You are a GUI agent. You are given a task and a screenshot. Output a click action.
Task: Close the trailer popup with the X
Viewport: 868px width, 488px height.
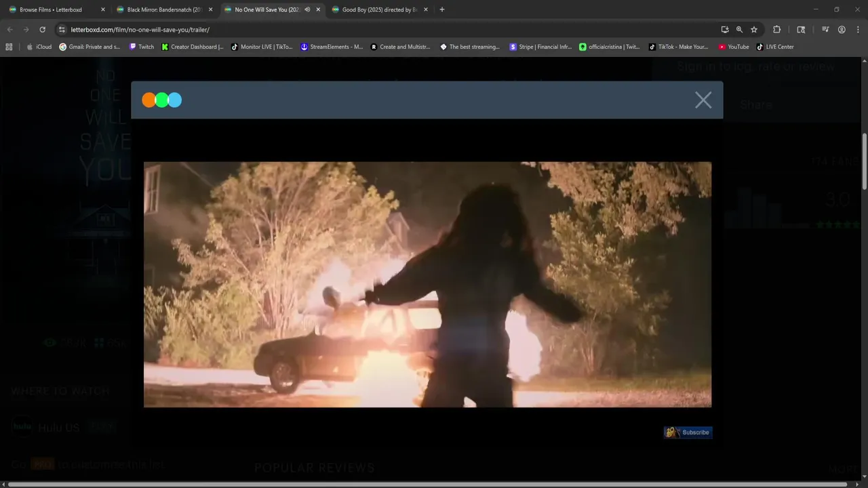pos(703,100)
